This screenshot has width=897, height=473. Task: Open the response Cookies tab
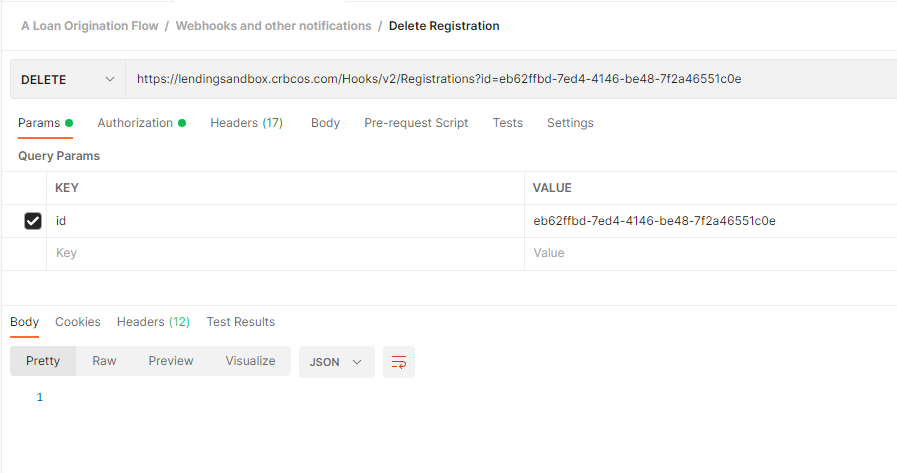click(x=78, y=322)
